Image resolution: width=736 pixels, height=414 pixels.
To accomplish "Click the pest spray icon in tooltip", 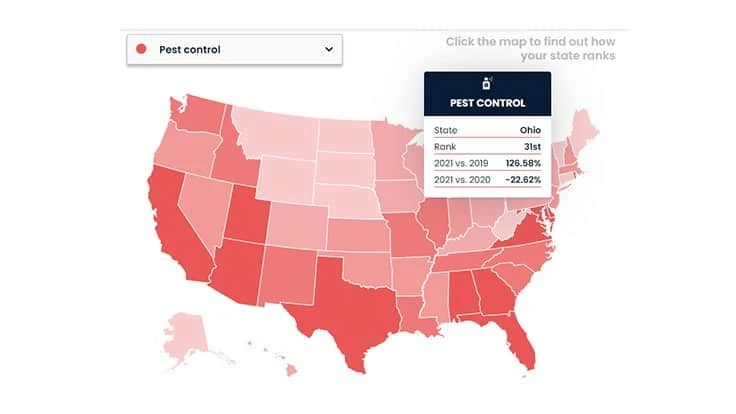I will (487, 82).
